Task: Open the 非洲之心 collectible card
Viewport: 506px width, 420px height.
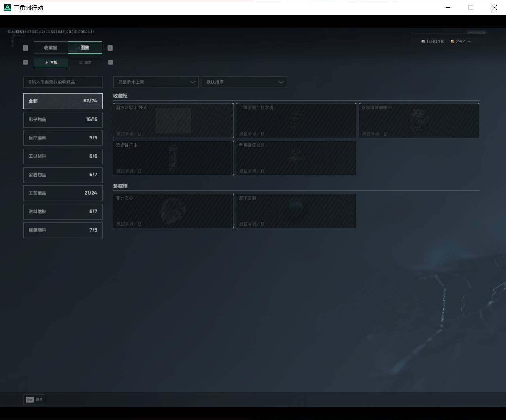Action: 173,211
